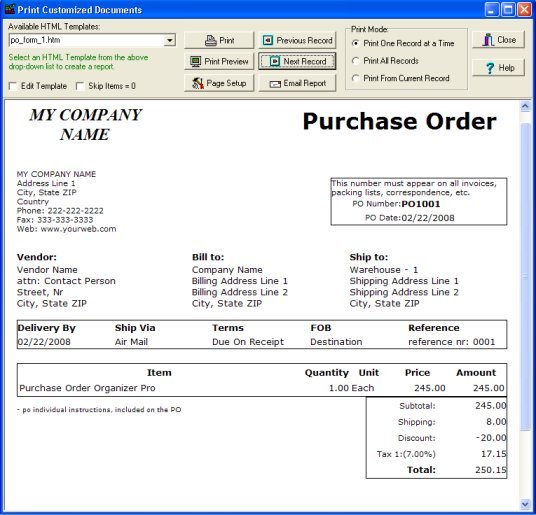Click the Vendor Name line
The image size is (536, 515).
coord(47,270)
